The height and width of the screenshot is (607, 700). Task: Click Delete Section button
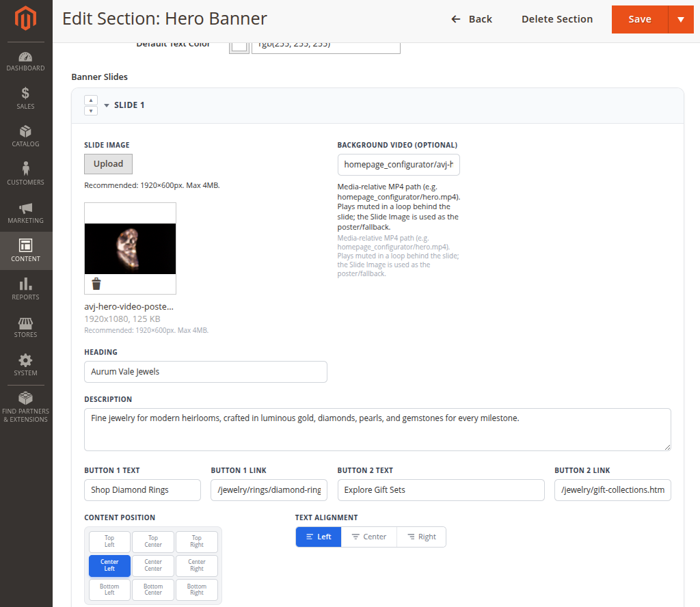[x=557, y=19]
